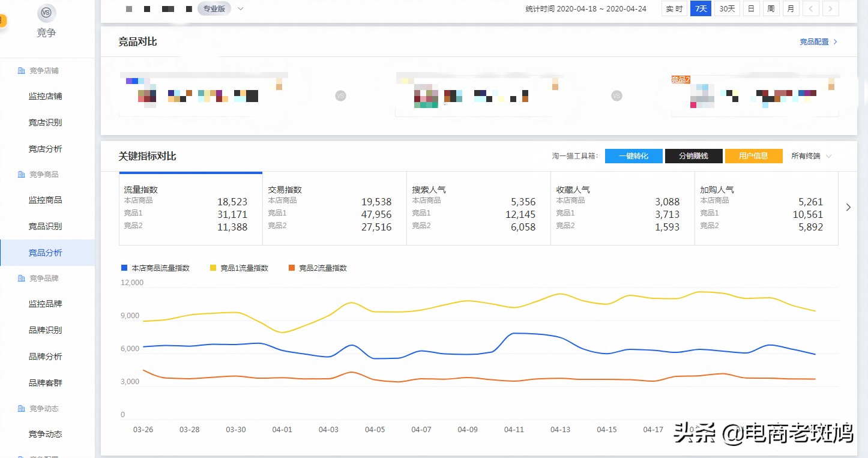Go to the previous date period arrow
The width and height of the screenshot is (868, 458).
point(811,8)
